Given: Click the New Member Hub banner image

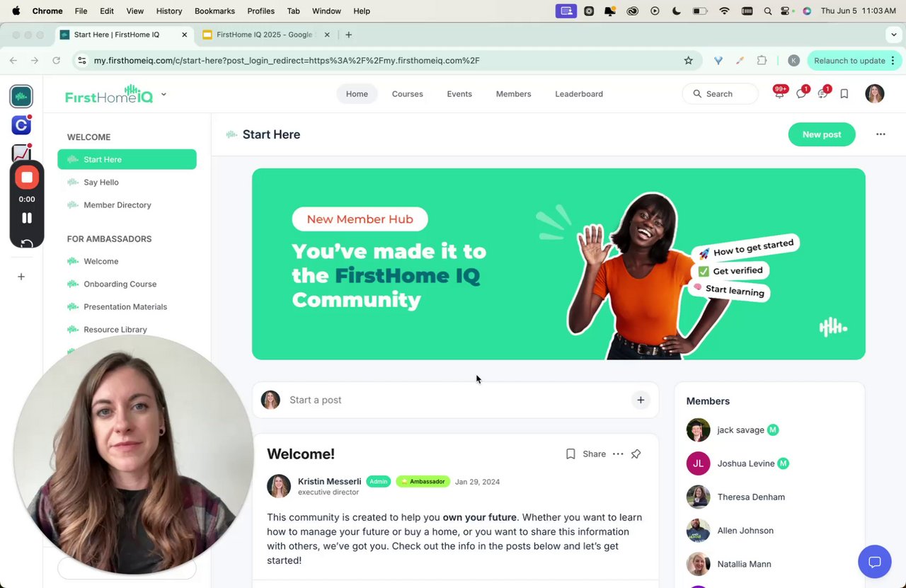Looking at the screenshot, I should click(558, 264).
